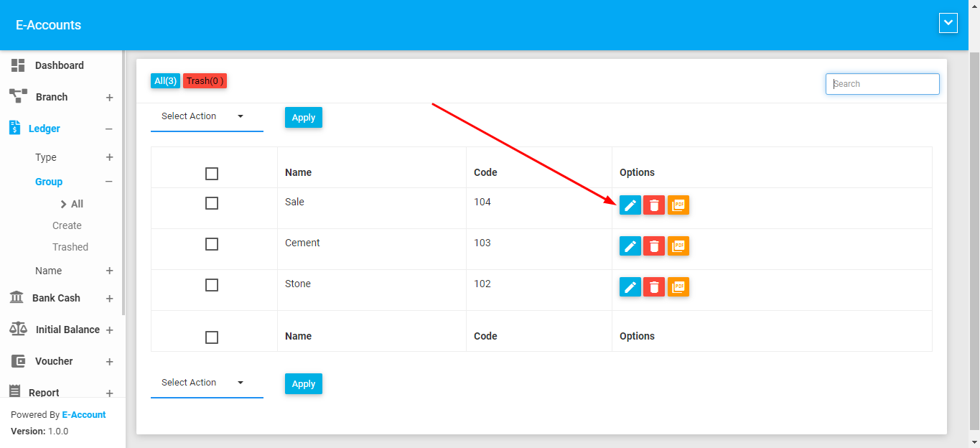The height and width of the screenshot is (448, 980).
Task: Toggle select-all checkbox in table header
Action: pos(211,174)
